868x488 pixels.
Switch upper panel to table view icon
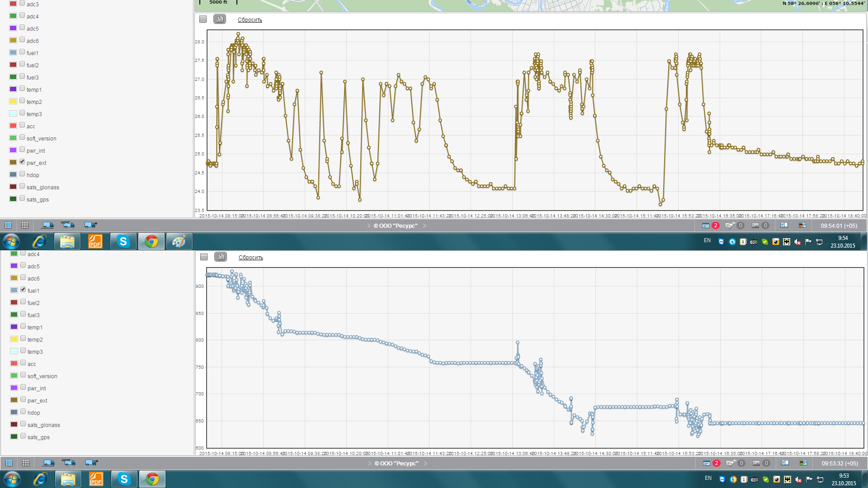coord(203,19)
